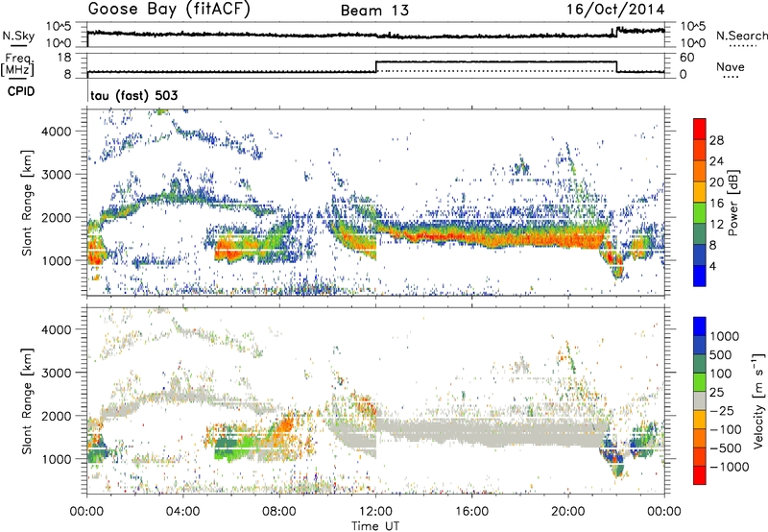The width and height of the screenshot is (768, 532).
Task: Click the 'Time UT' axis label
Action: pos(375,525)
